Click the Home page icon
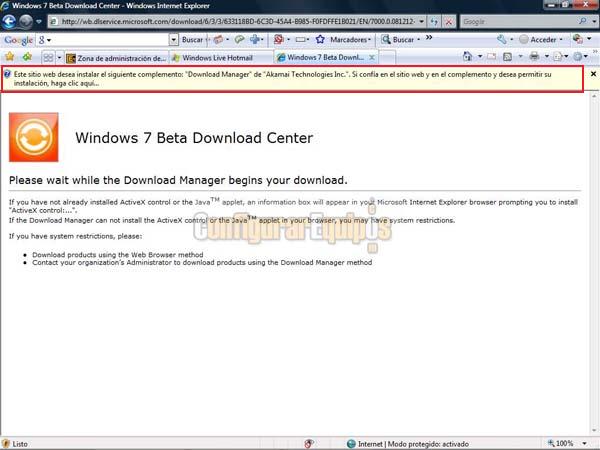This screenshot has width=600, height=450. point(467,57)
